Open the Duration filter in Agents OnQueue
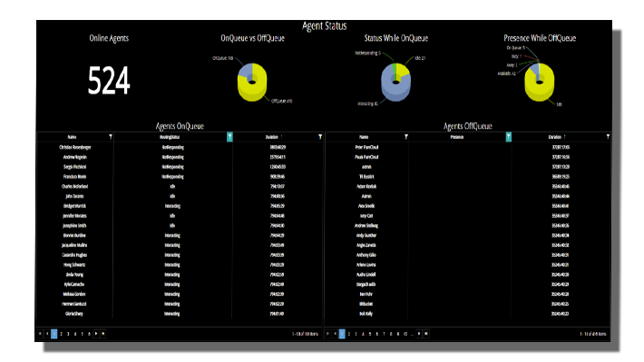The image size is (644, 362). [320, 136]
